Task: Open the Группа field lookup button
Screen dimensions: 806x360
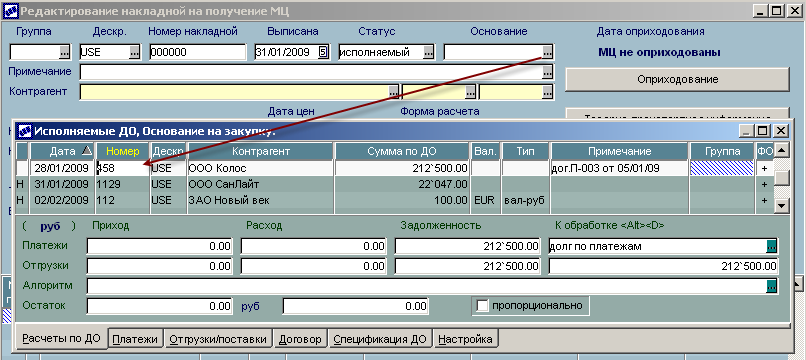Action: point(64,52)
